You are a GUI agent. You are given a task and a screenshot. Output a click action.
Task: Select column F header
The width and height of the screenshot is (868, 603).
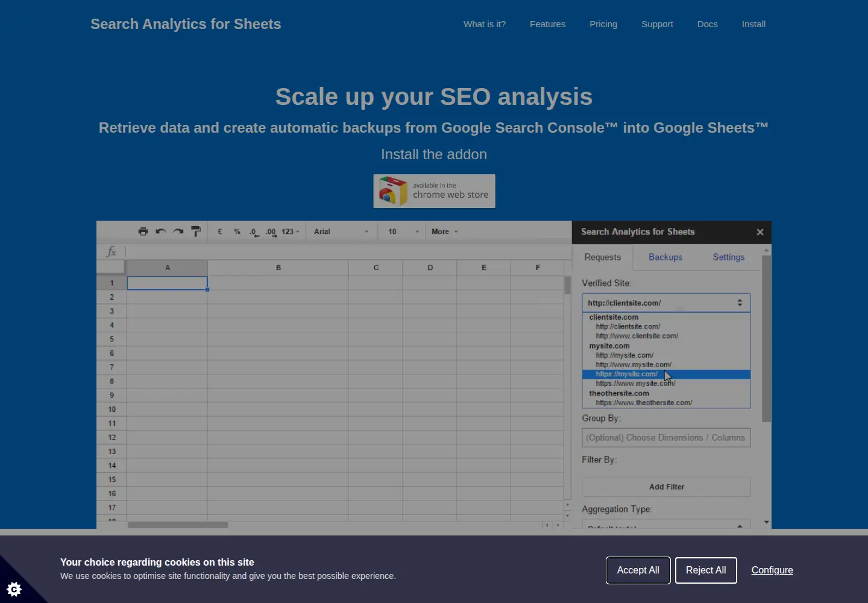point(538,268)
